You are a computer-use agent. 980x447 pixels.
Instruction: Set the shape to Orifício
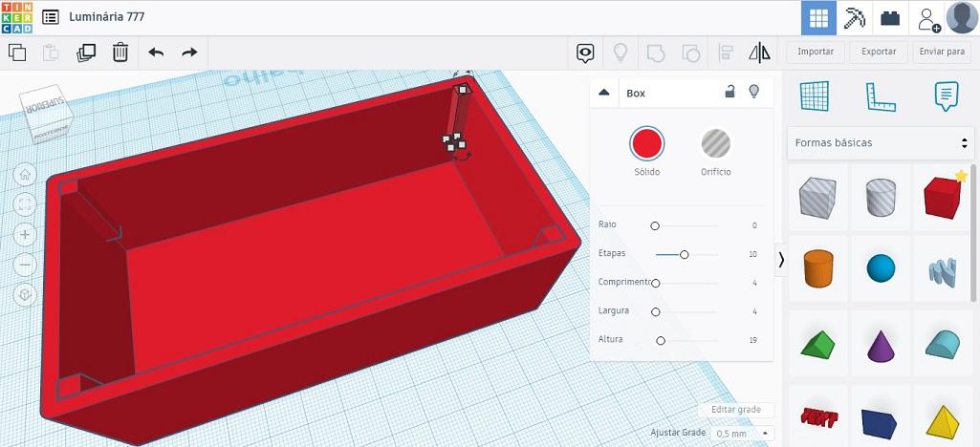point(715,143)
